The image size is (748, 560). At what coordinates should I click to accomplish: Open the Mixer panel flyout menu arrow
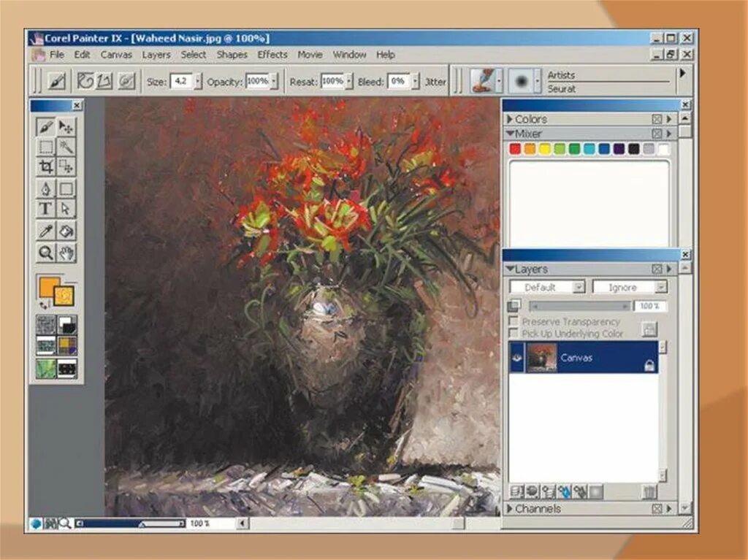669,133
